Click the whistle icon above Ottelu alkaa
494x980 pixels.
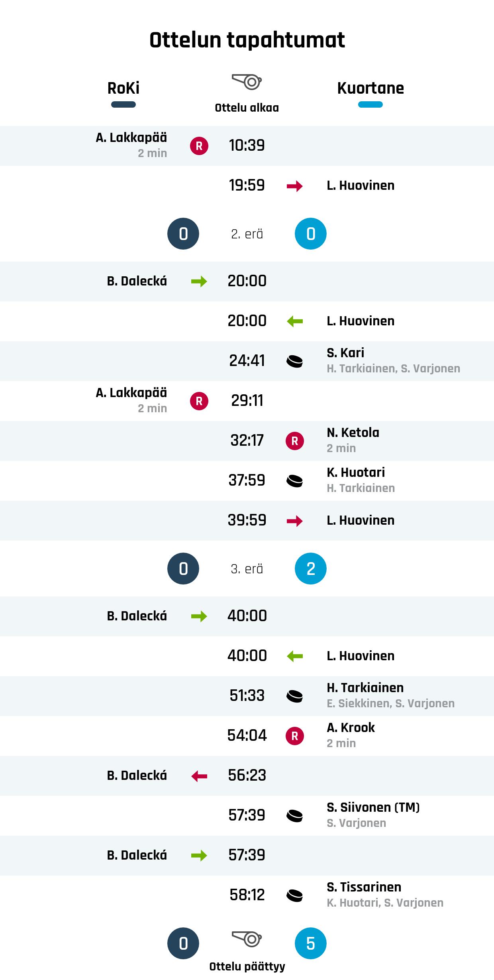click(x=247, y=82)
